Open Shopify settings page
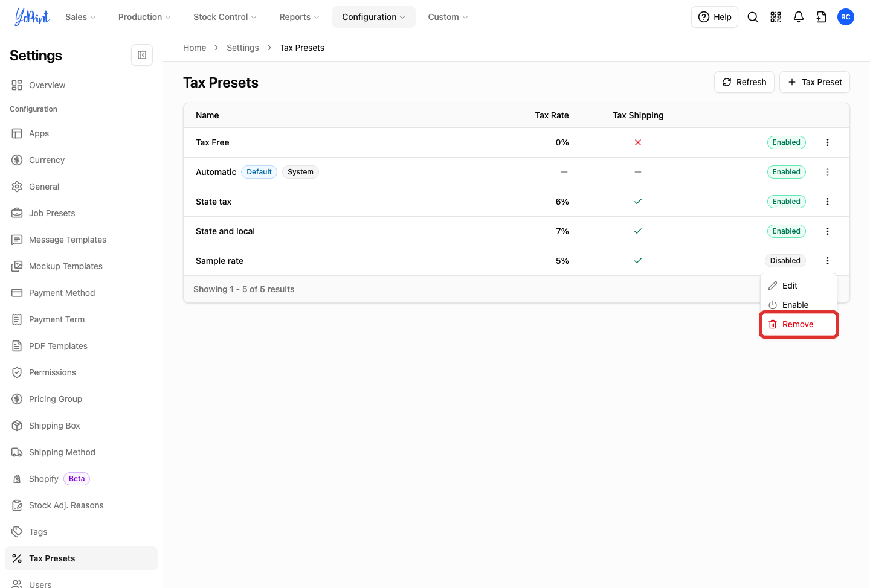Viewport: 870px width, 588px height. coord(81,479)
